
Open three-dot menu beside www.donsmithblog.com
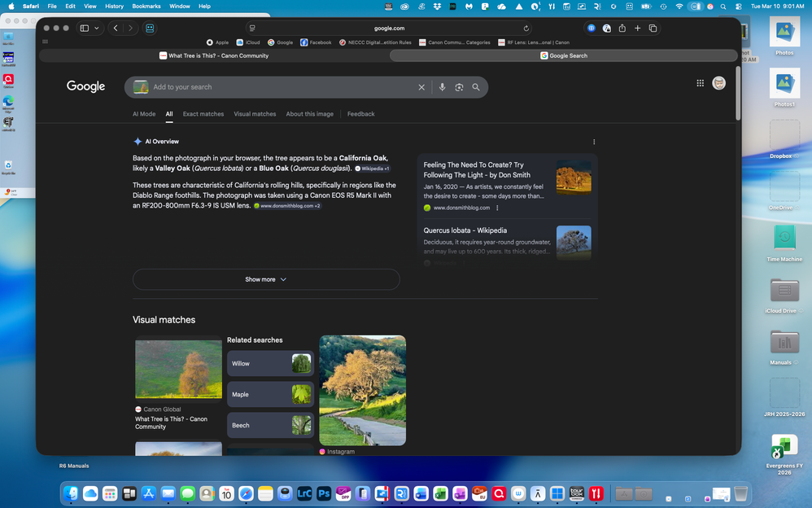[497, 208]
